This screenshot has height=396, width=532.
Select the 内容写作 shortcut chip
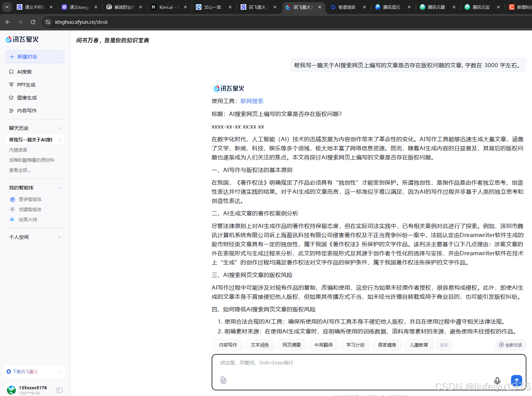pos(228,345)
